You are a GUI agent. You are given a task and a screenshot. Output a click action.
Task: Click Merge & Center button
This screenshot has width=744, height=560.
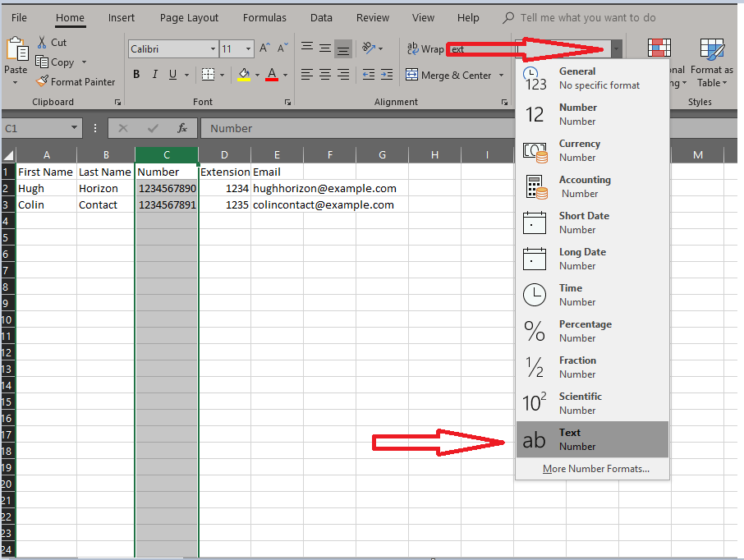pos(448,75)
